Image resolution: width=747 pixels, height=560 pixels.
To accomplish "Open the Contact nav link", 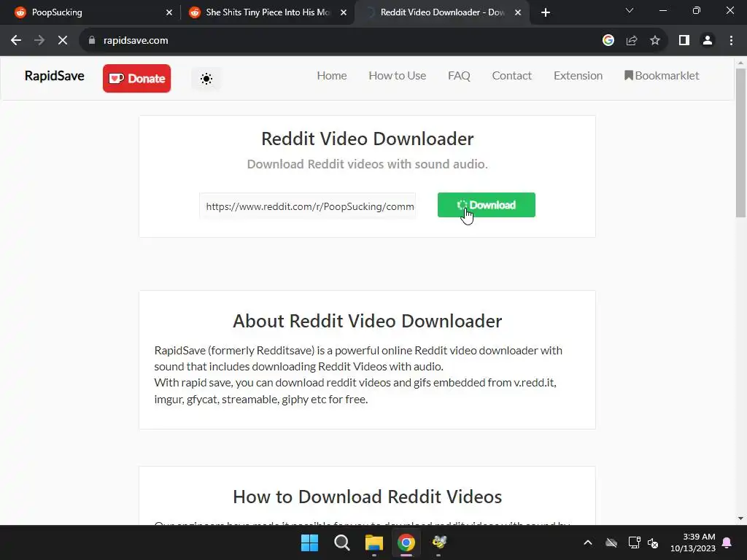I will click(511, 76).
